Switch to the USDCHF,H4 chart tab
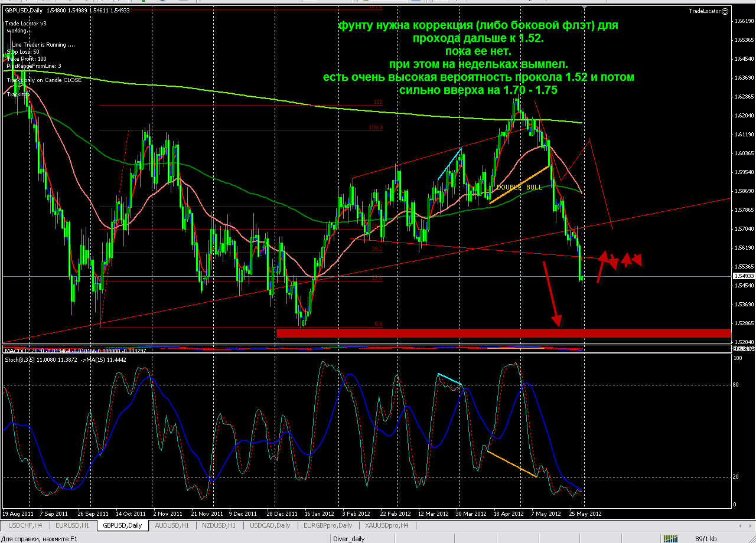 (x=25, y=525)
